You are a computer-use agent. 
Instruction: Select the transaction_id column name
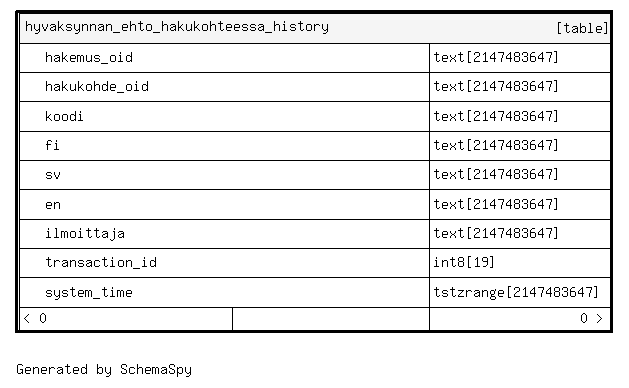[x=101, y=262]
